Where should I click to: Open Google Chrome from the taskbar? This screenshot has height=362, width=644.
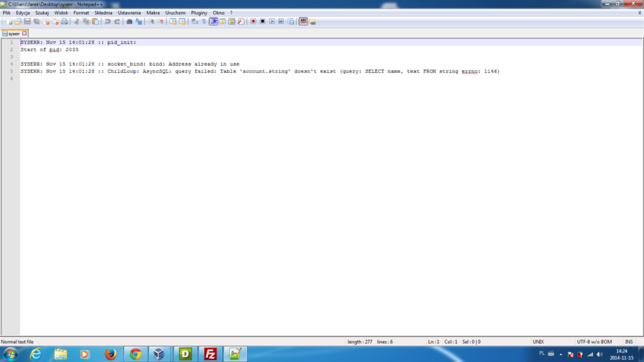click(x=136, y=354)
